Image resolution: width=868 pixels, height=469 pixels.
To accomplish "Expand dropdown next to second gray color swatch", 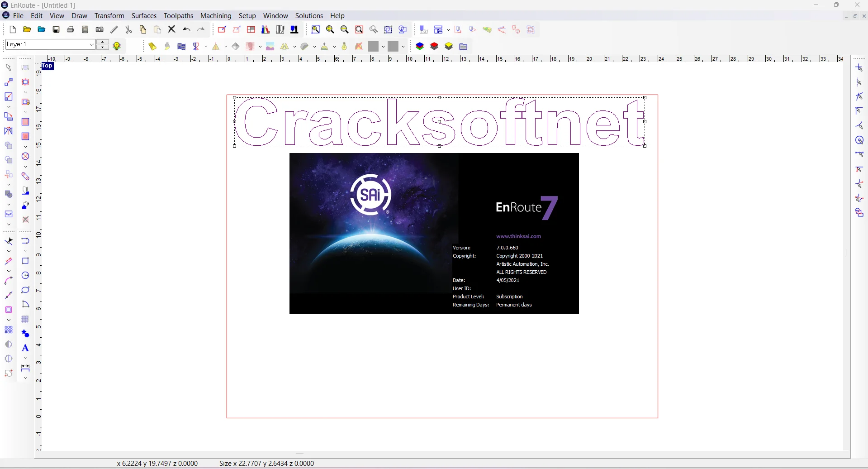I will point(403,47).
